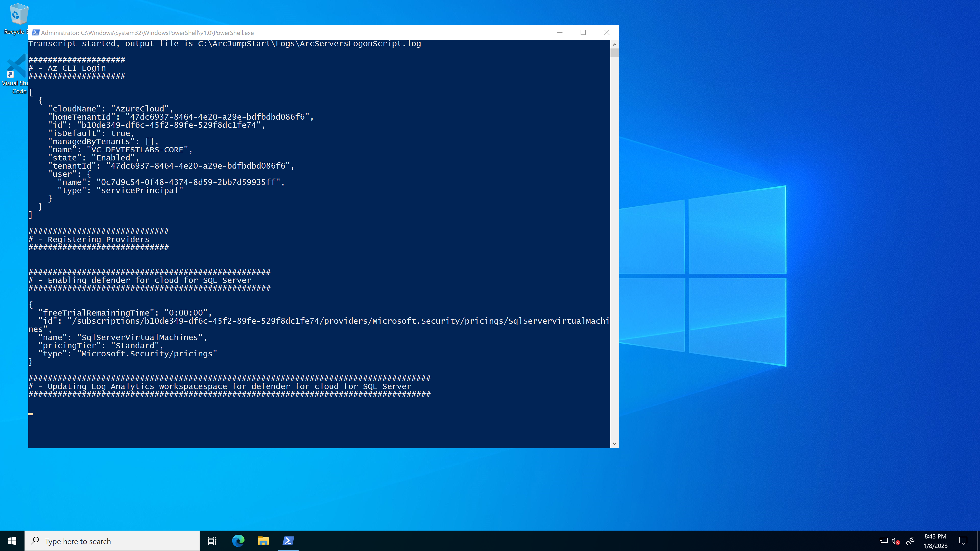Click the Show desktop strip on taskbar
Screen dimensions: 980x551
point(978,541)
